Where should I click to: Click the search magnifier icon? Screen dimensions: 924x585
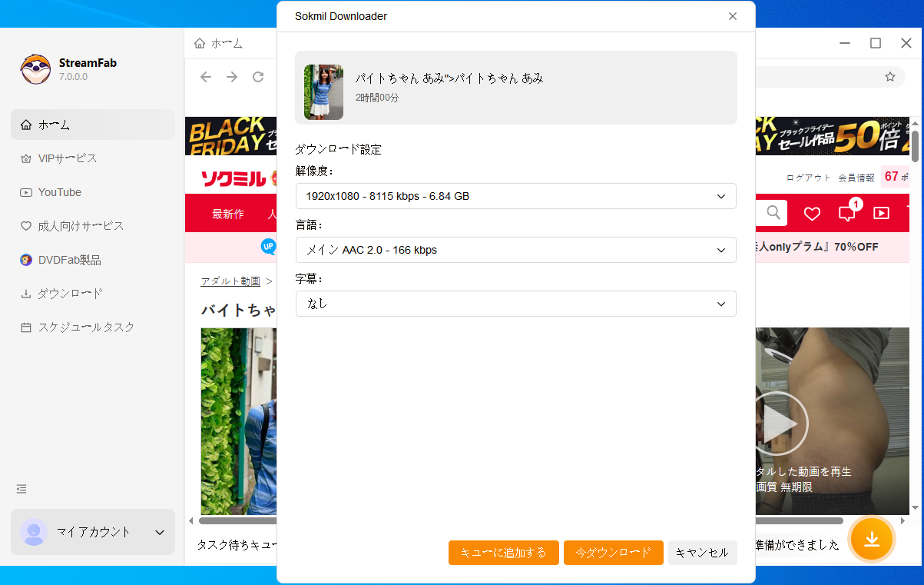(773, 213)
